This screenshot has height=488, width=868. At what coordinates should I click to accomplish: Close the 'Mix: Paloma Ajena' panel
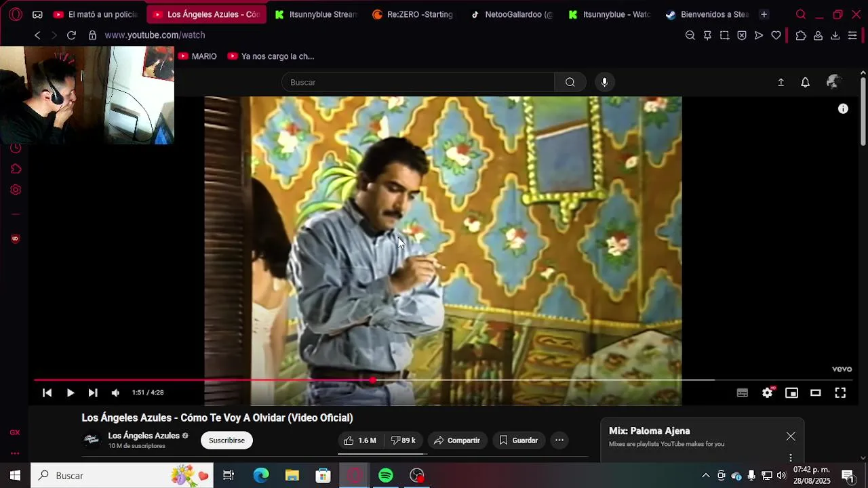[x=791, y=436]
